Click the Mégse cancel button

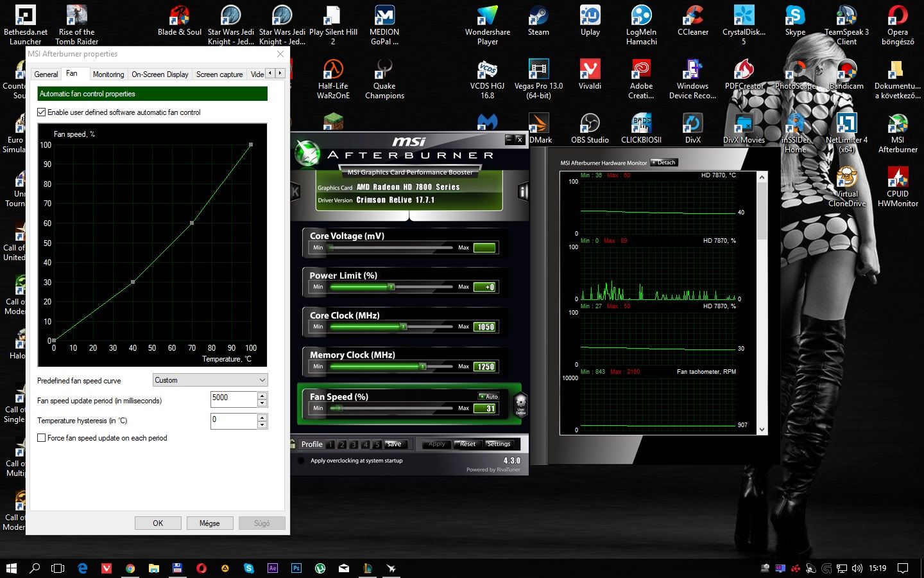tap(210, 523)
